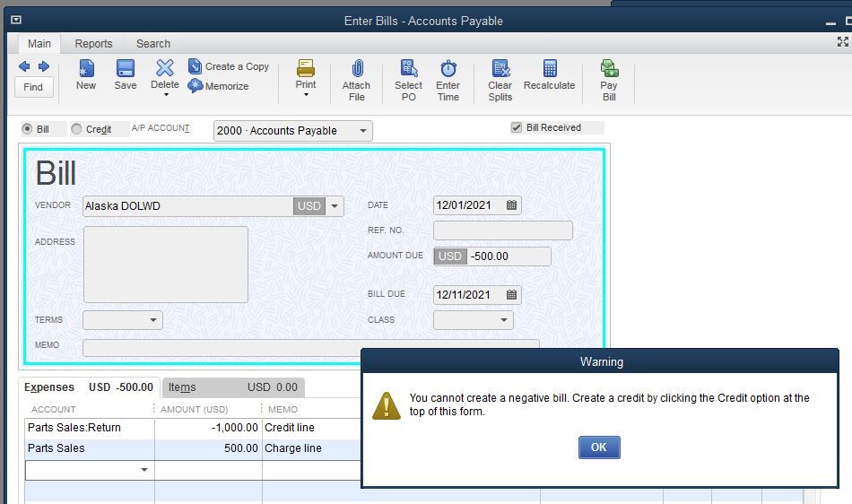Click the yellow warning triangle icon
The height and width of the screenshot is (504, 852).
(387, 405)
